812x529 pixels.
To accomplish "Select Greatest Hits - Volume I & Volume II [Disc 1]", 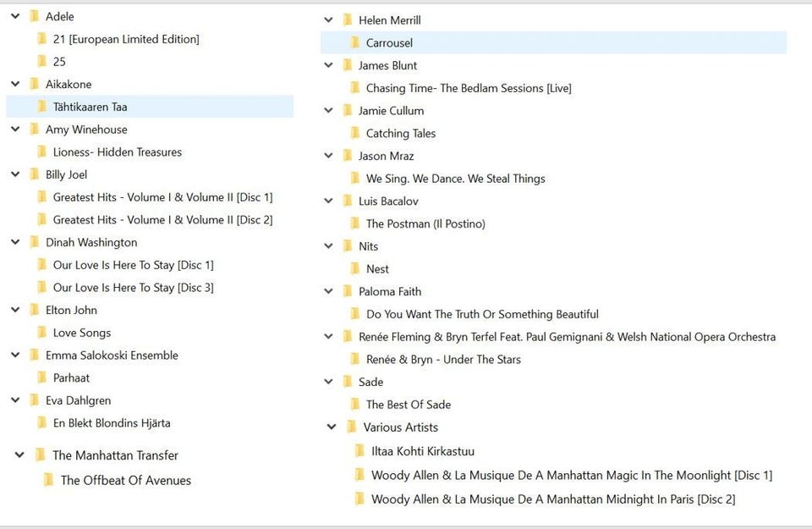I will [x=162, y=197].
